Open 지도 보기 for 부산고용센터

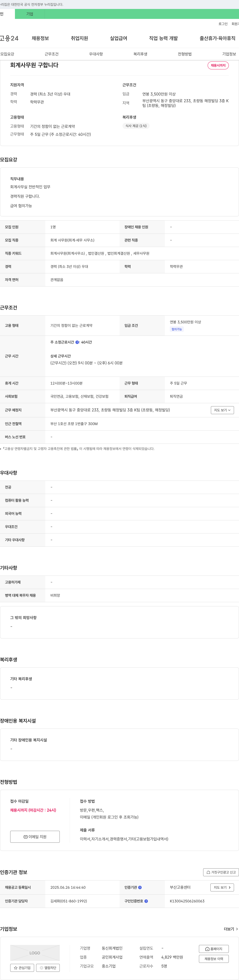pos(222,887)
